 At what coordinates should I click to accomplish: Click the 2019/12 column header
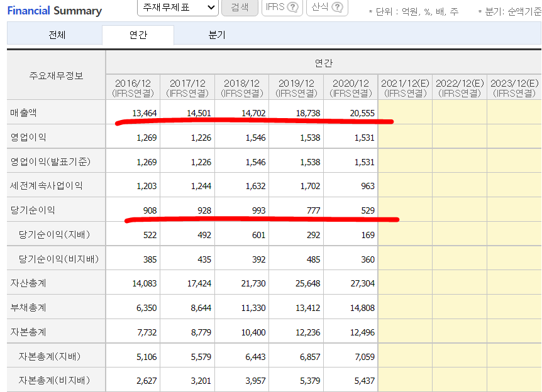[296, 88]
